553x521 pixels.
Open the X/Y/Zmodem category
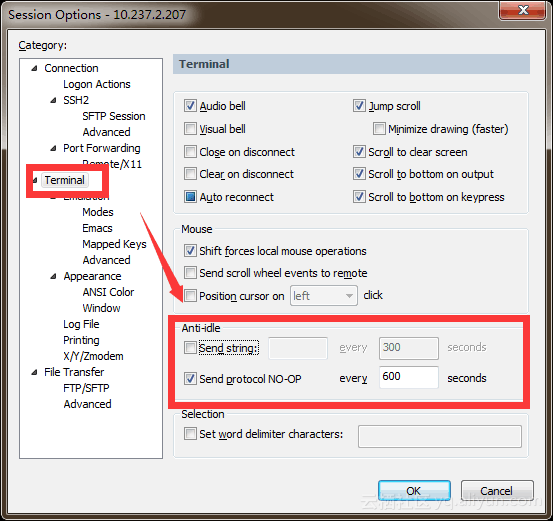point(93,356)
